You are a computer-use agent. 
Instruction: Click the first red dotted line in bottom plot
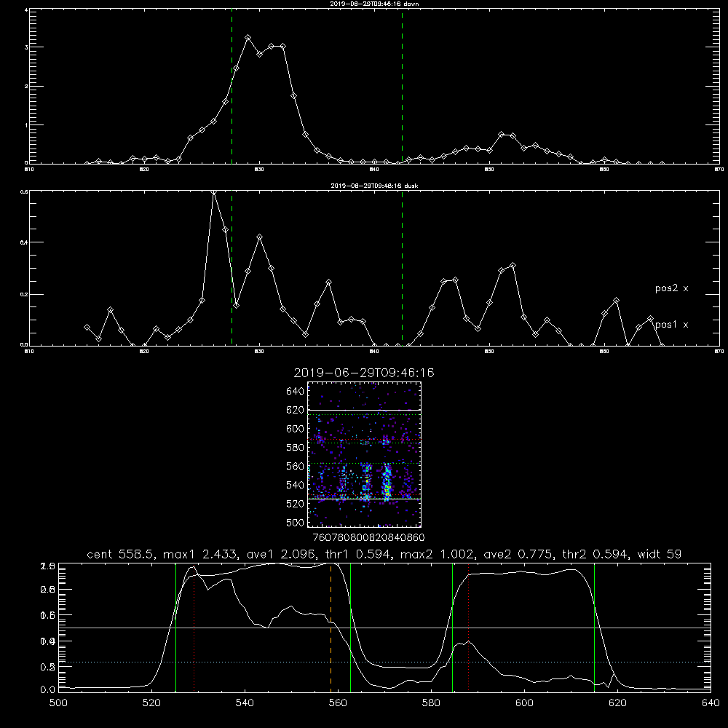(194, 628)
